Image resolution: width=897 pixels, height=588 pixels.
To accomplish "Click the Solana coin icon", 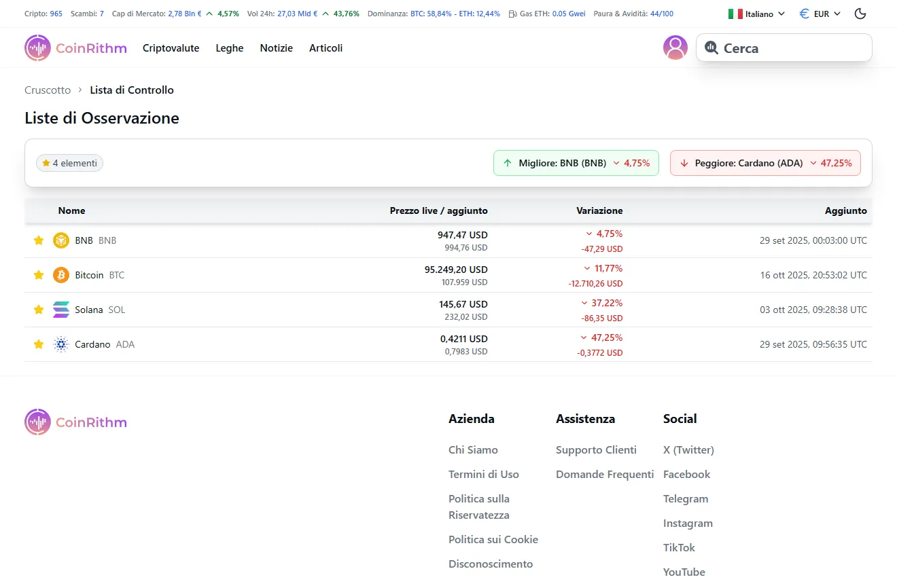I will (x=61, y=310).
